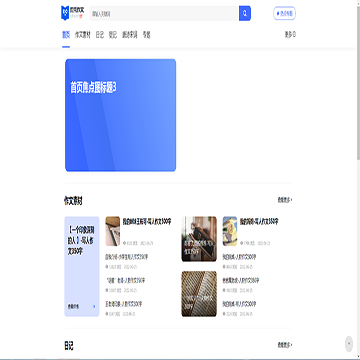Open the woven texture photo card

[199, 294]
